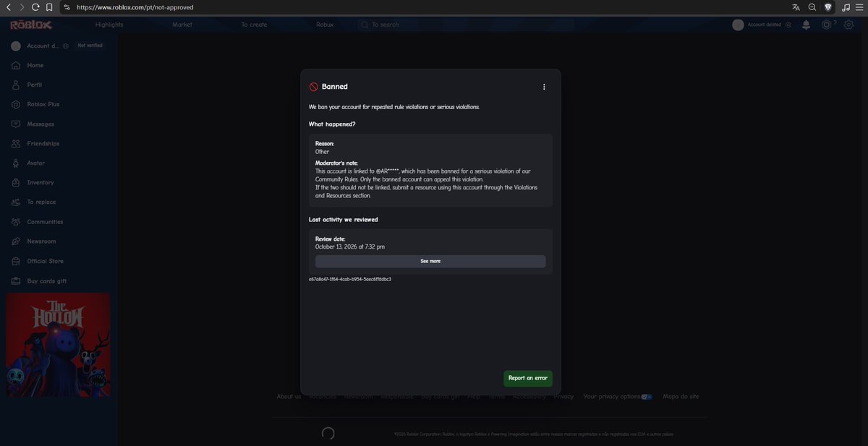Viewport: 868px width, 446px height.
Task: Click the Roblox logo in the header
Action: [x=31, y=25]
